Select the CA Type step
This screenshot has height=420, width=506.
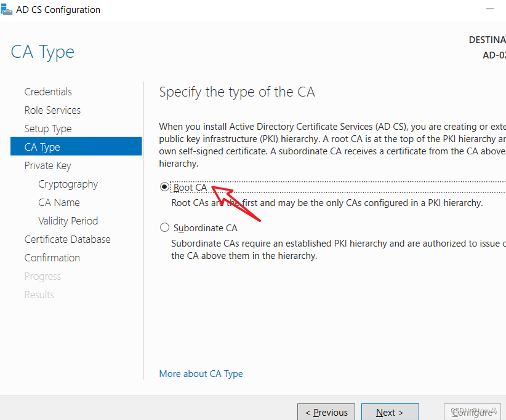click(76, 146)
